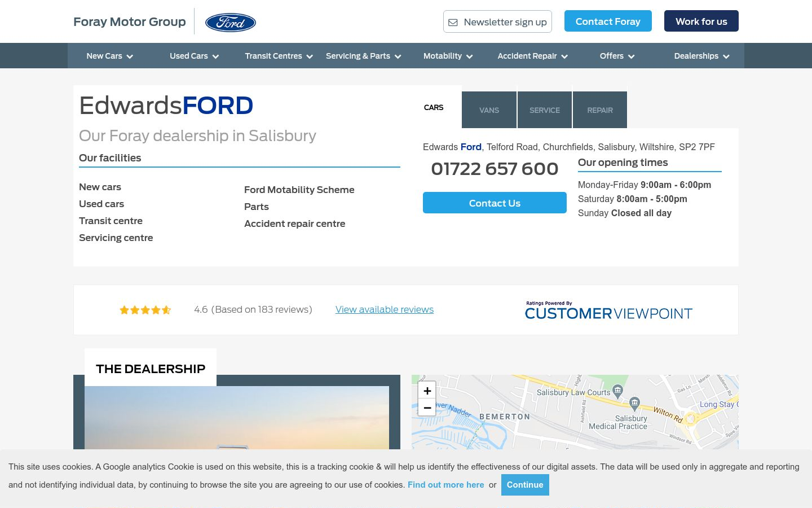Click the envelope icon in Newsletter sign up

pyautogui.click(x=453, y=23)
